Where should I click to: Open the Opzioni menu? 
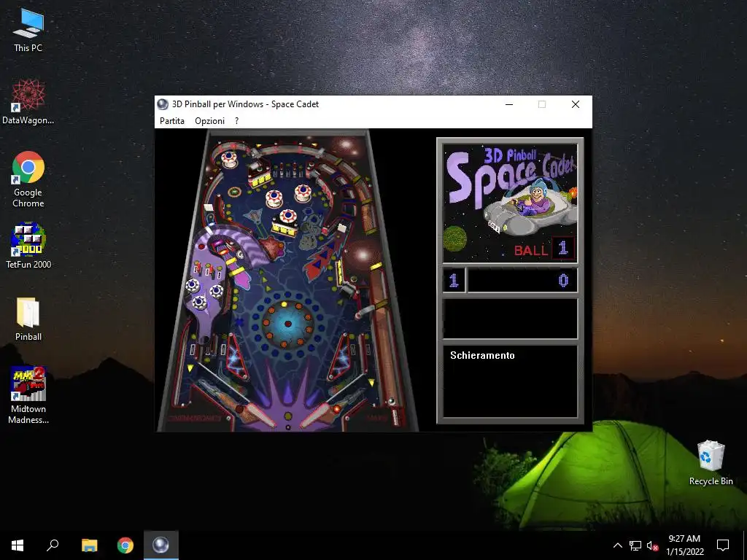[209, 121]
